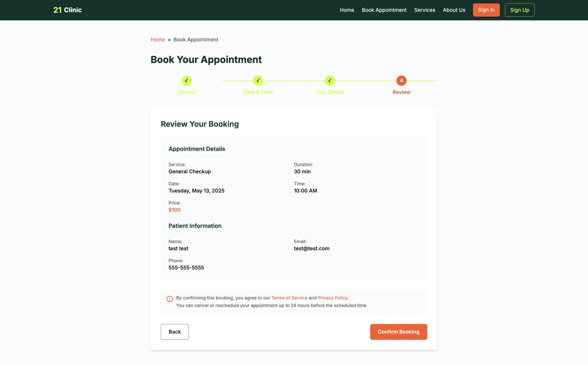The width and height of the screenshot is (588, 365).
Task: Select the orange Review step 4 indicator
Action: point(401,81)
